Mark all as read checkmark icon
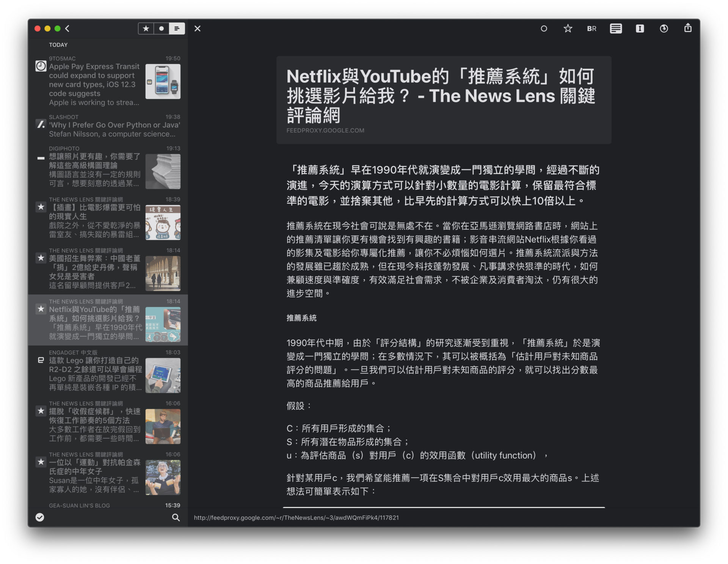Image resolution: width=728 pixels, height=564 pixels. point(40,517)
